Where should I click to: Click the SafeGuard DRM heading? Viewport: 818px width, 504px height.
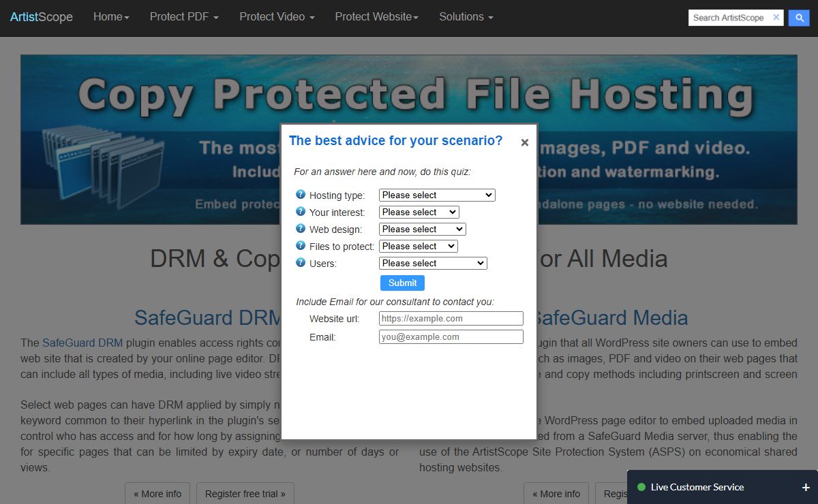click(x=208, y=317)
